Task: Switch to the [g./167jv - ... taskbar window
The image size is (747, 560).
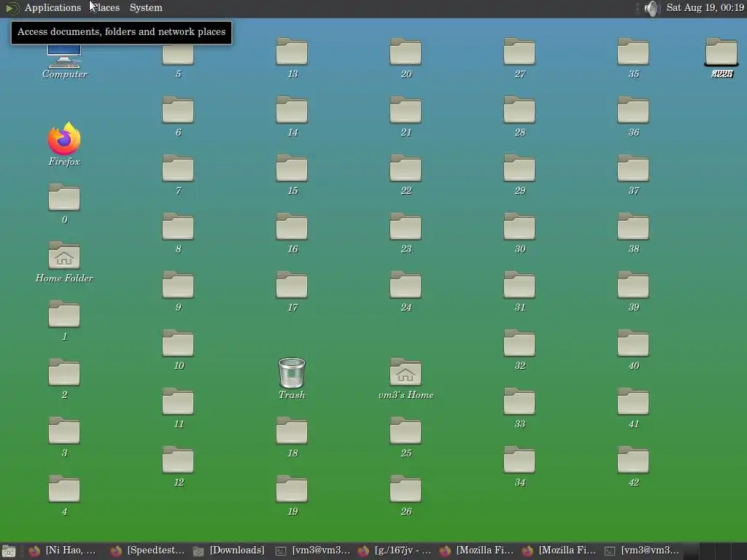Action: pyautogui.click(x=395, y=551)
